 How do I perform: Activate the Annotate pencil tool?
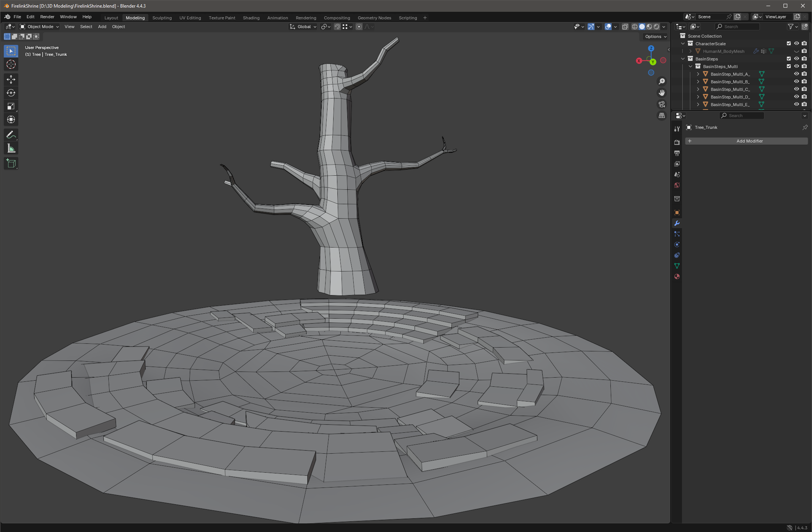pos(11,135)
